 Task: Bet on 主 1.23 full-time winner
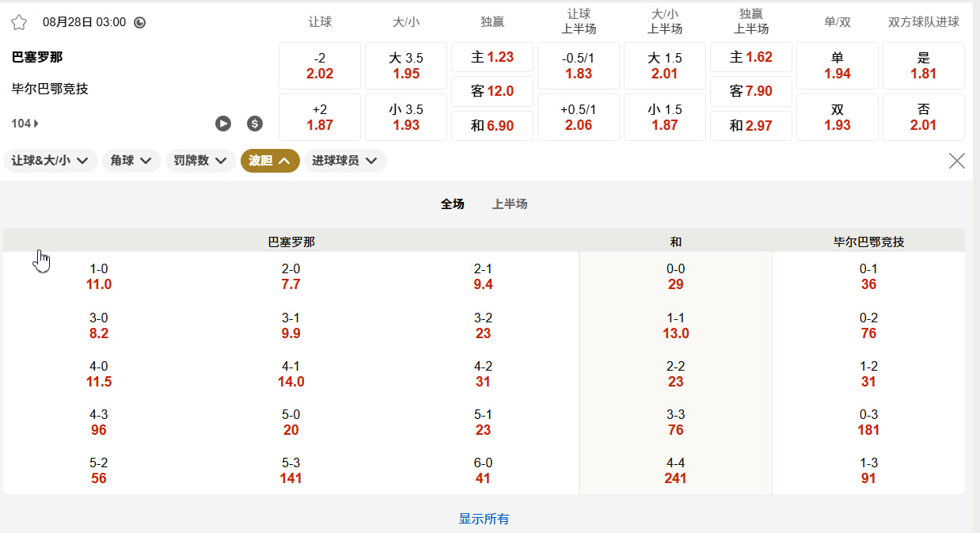click(x=492, y=57)
